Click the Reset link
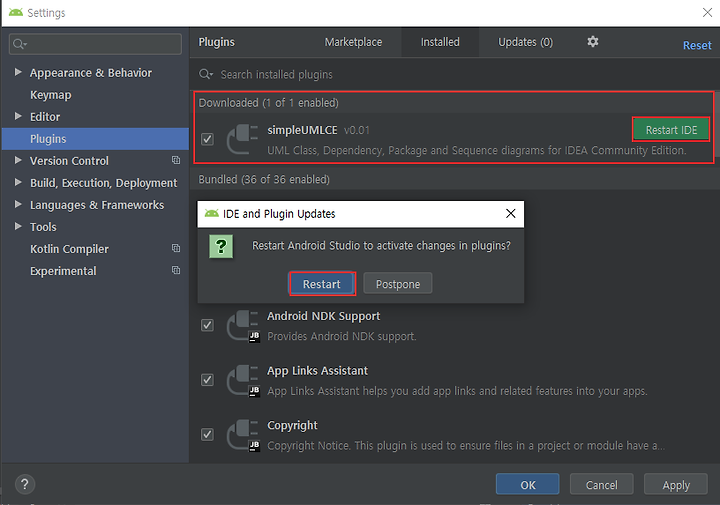Image resolution: width=720 pixels, height=505 pixels. (697, 45)
